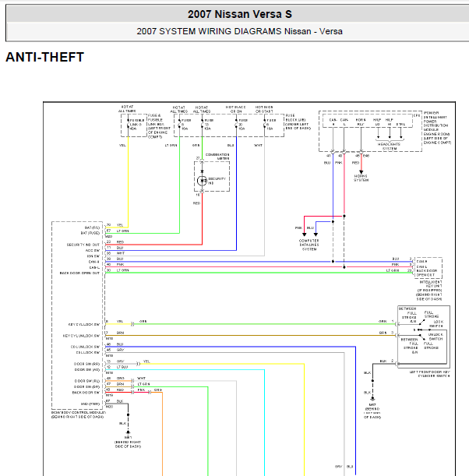The width and height of the screenshot is (469, 476).
Task: Click the "2007 Nissan Versa S" title
Action: click(239, 14)
